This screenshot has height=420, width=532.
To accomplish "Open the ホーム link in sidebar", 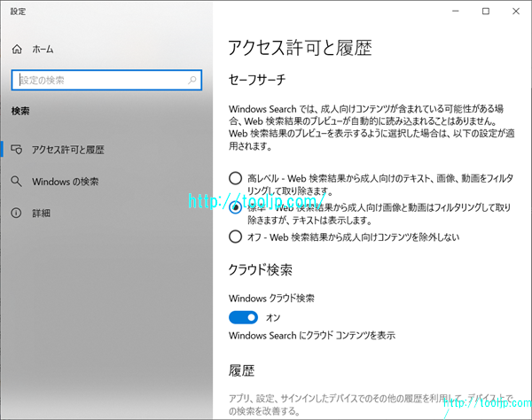I will coord(43,50).
